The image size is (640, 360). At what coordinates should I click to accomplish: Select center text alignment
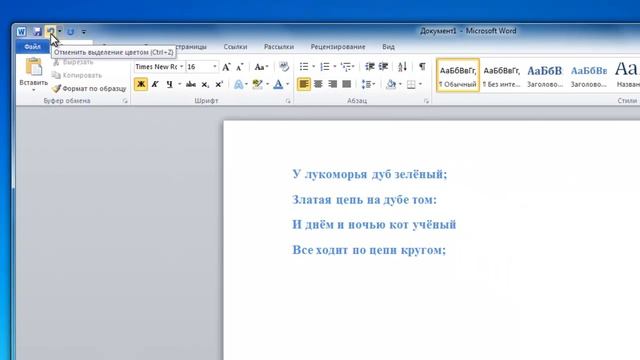[318, 84]
